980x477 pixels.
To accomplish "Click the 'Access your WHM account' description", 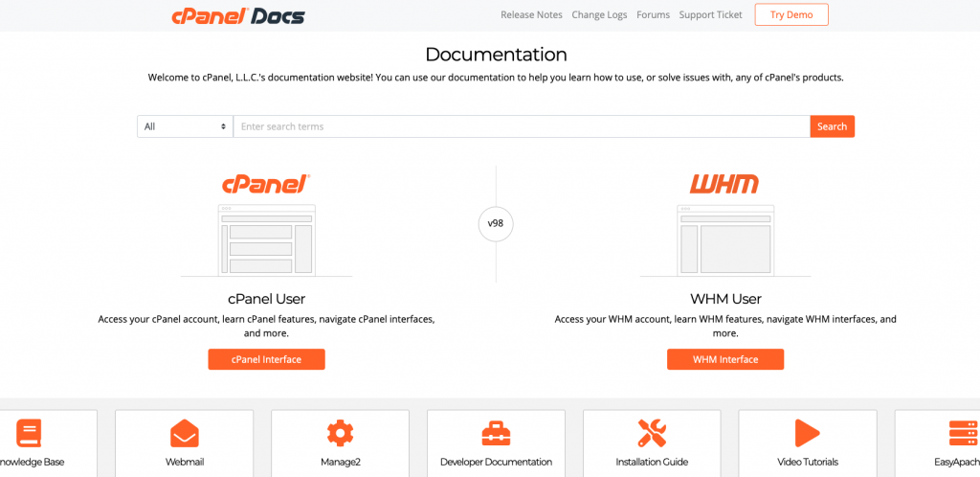I will 725,327.
